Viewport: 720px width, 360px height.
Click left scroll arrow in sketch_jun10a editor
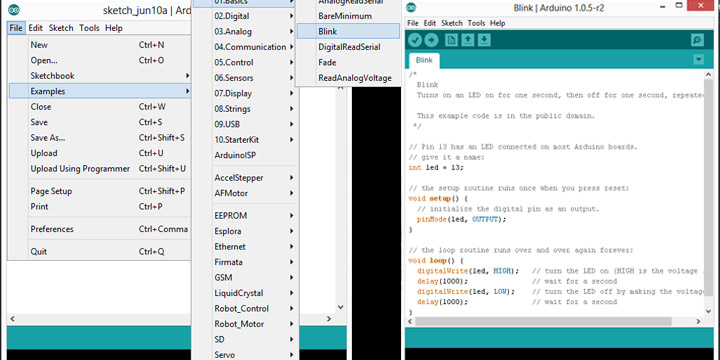12,318
